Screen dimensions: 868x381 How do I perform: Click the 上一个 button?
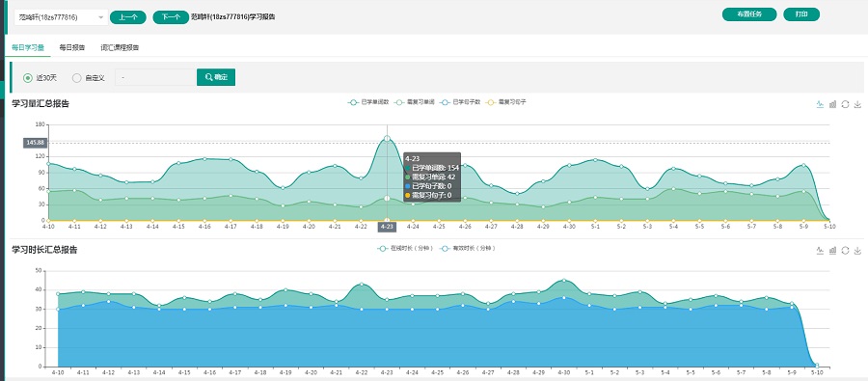click(128, 17)
